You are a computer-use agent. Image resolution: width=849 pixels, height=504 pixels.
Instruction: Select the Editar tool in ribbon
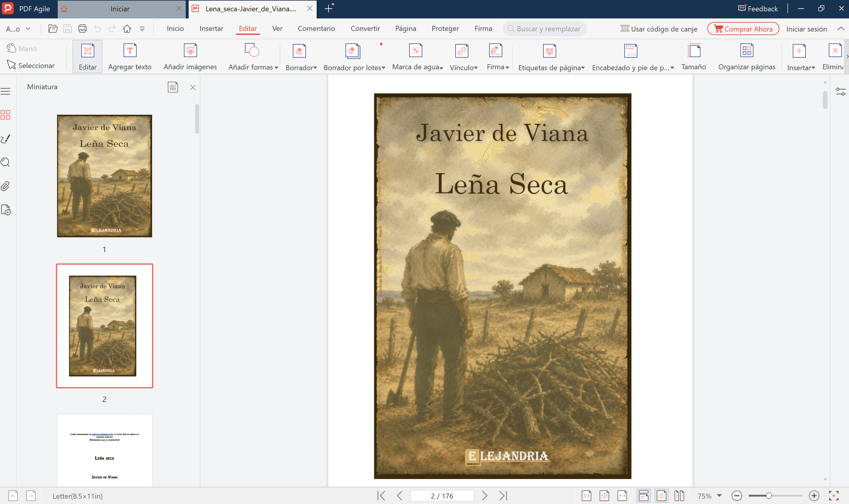[x=88, y=57]
